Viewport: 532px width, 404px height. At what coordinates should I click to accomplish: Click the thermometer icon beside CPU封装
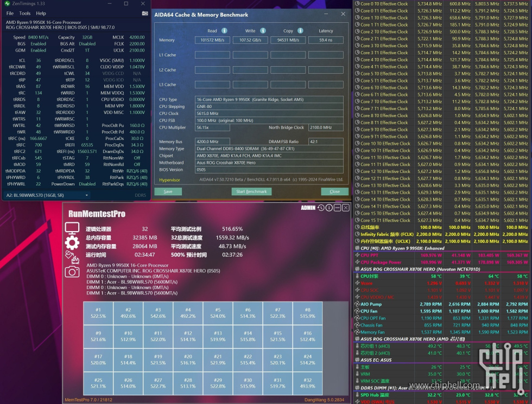(357, 276)
